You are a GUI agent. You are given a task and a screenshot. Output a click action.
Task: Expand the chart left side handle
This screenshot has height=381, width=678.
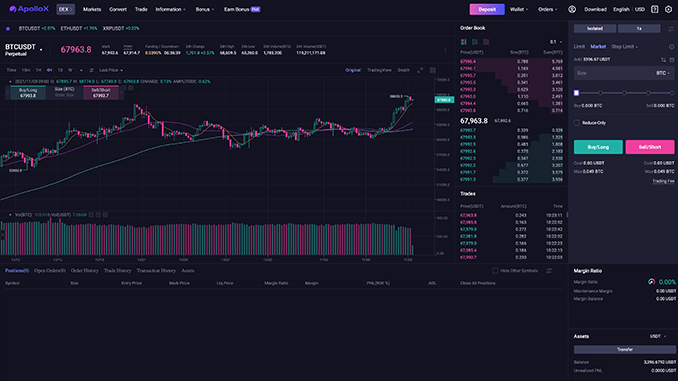pyautogui.click(x=2, y=234)
